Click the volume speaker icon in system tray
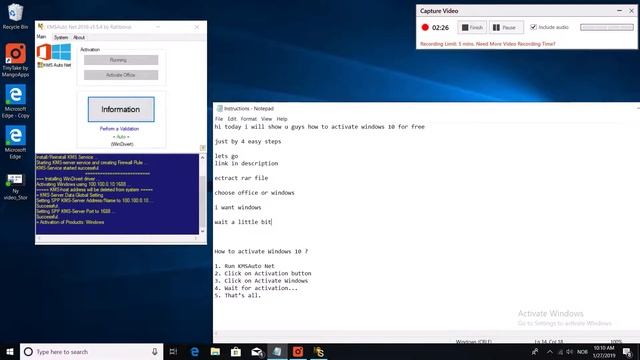640x360 pixels. [569, 352]
